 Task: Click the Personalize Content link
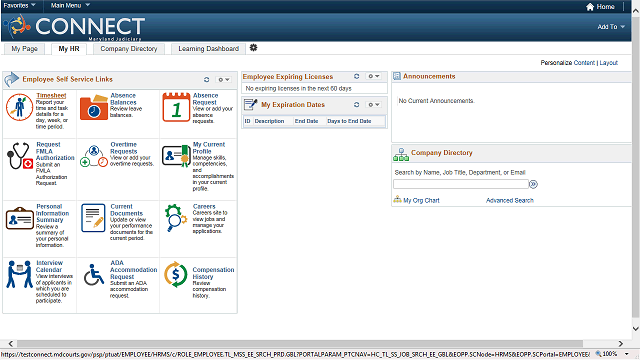[584, 62]
